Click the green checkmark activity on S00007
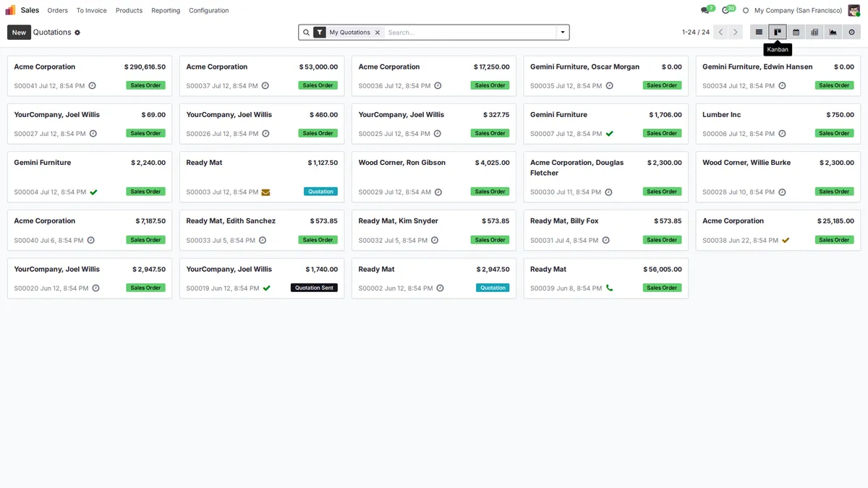Viewport: 868px width, 488px height. click(x=609, y=134)
